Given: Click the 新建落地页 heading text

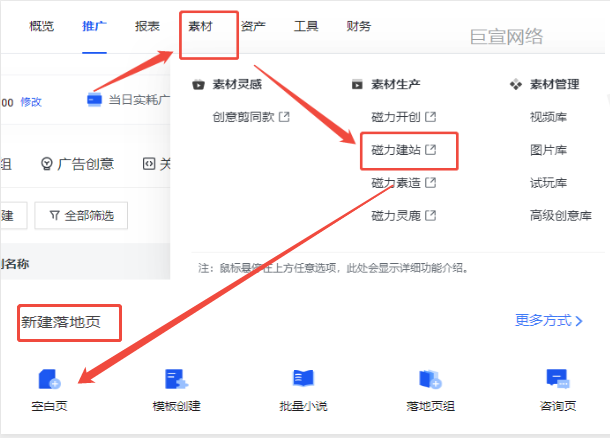Looking at the screenshot, I should [61, 322].
